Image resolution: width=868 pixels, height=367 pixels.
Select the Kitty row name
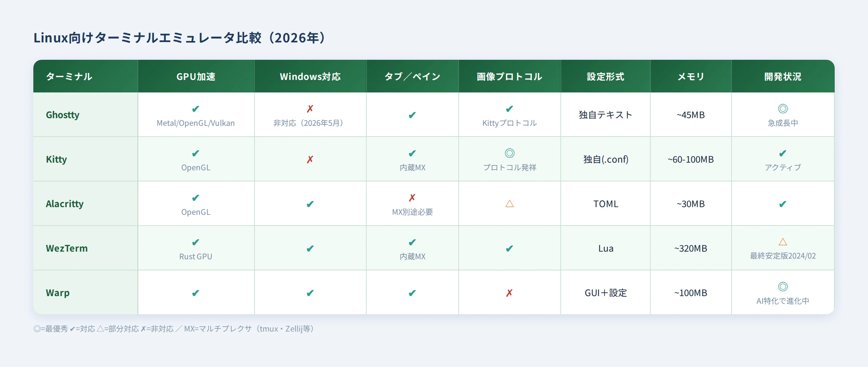point(56,160)
